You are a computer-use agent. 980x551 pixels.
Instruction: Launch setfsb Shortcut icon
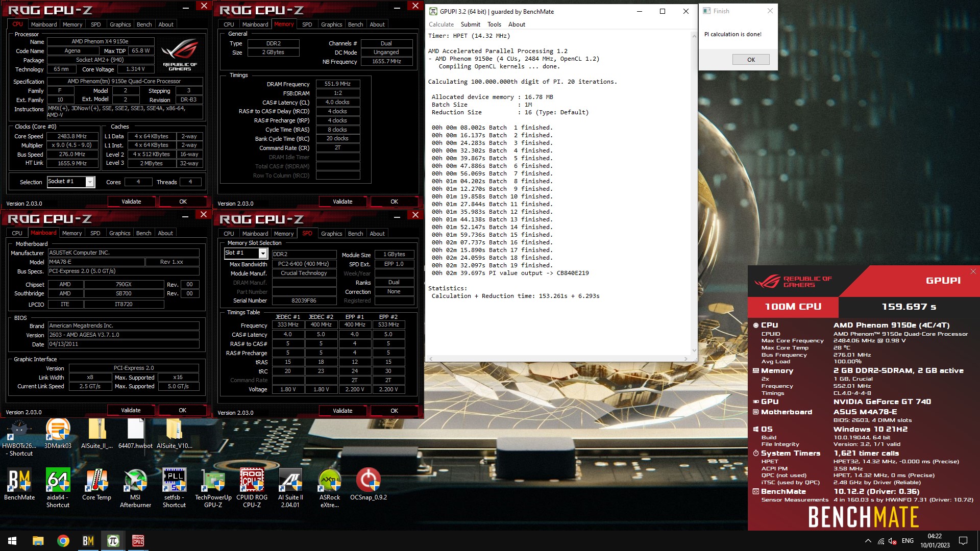pyautogui.click(x=174, y=488)
